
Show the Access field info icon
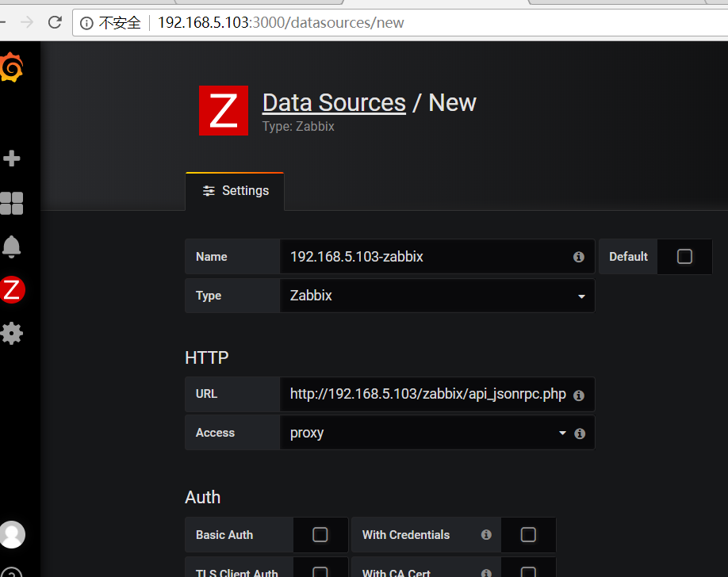580,433
